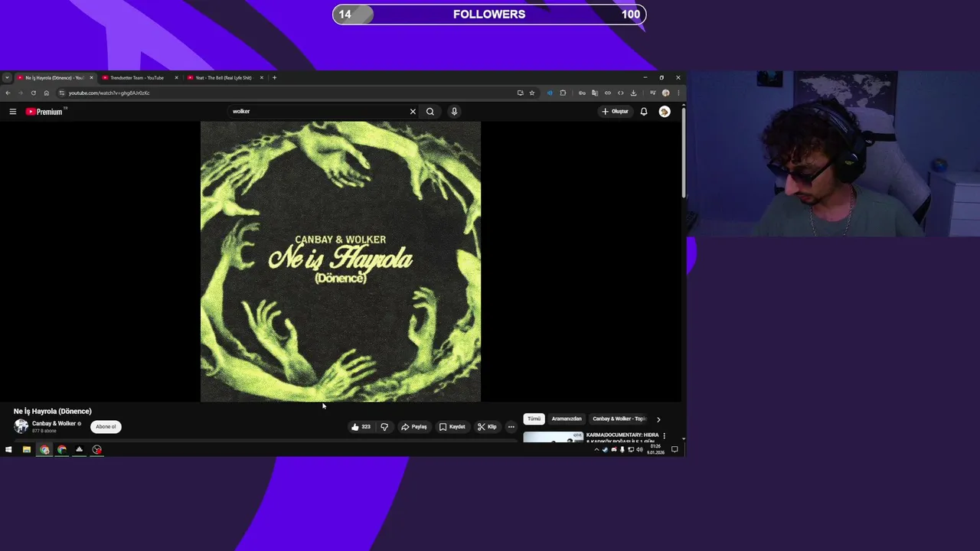This screenshot has width=980, height=551.
Task: Click the browser address bar URL
Action: tap(109, 93)
